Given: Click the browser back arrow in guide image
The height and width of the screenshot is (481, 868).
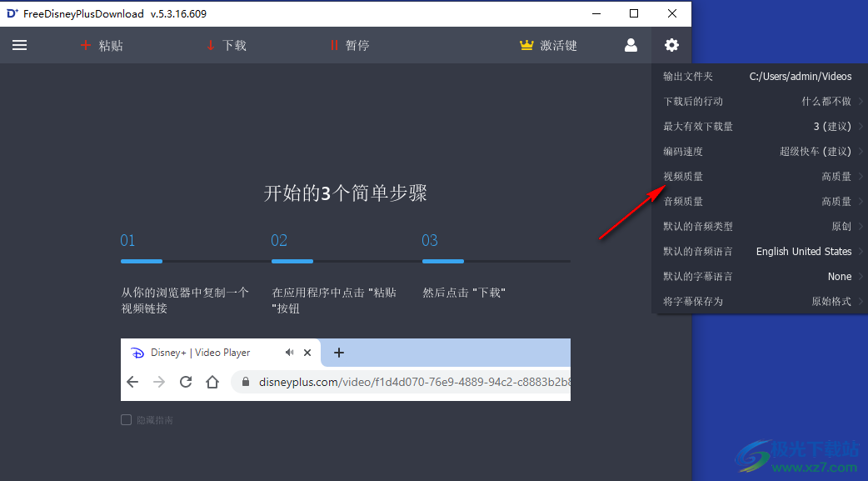Looking at the screenshot, I should [132, 382].
